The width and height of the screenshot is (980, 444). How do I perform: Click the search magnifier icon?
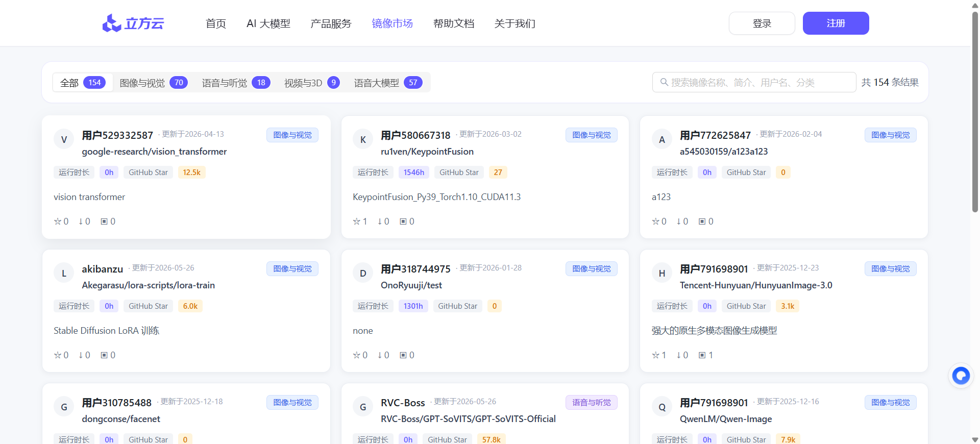tap(664, 82)
